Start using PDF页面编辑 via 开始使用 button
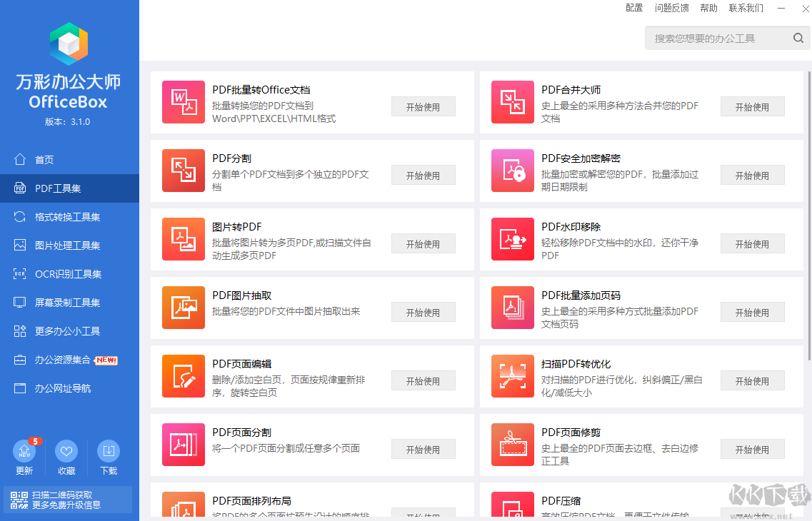 (x=423, y=380)
